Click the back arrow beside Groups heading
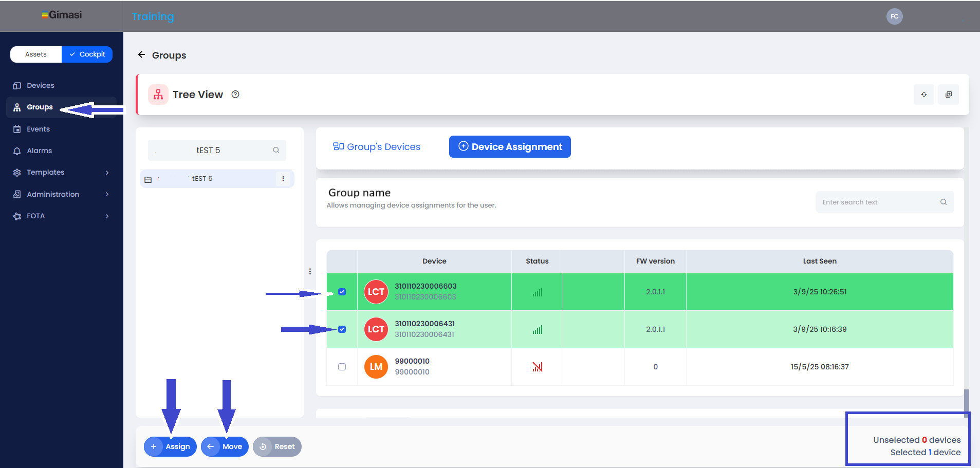980x468 pixels. point(141,54)
